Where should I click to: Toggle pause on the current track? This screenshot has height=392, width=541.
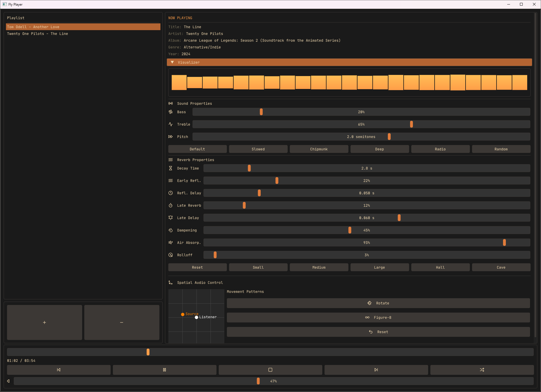(x=164, y=370)
